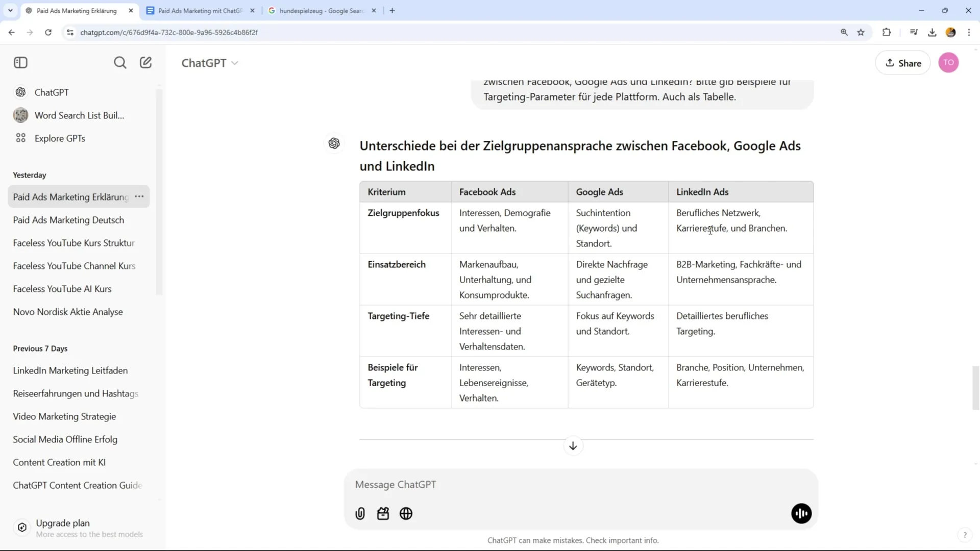The image size is (980, 551).
Task: Open the tab search dropdown arrow
Action: [10, 10]
